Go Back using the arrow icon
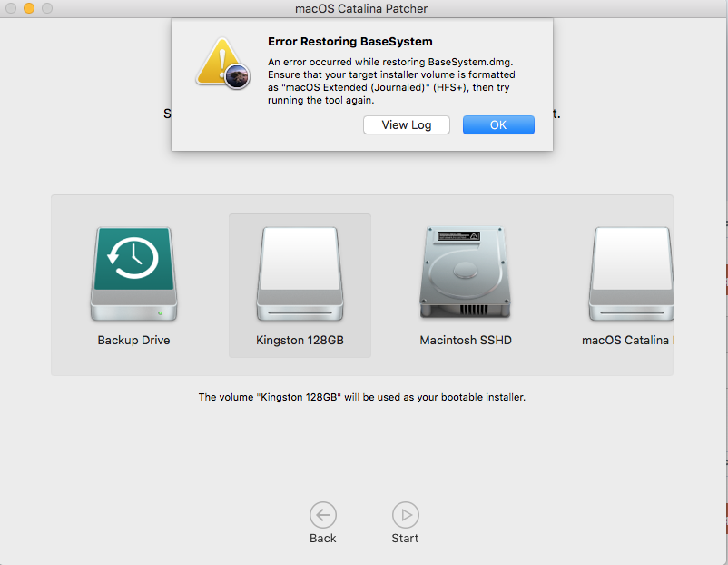The image size is (728, 565). pos(323,515)
